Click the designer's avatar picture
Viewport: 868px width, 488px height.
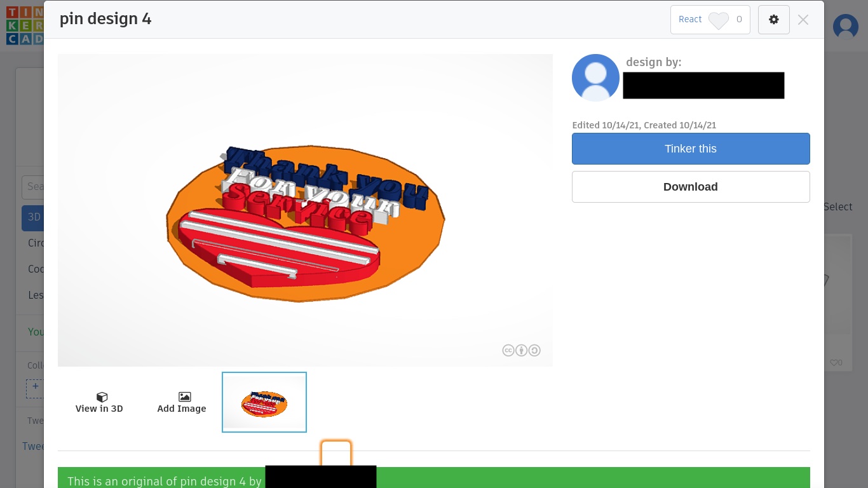click(x=595, y=78)
